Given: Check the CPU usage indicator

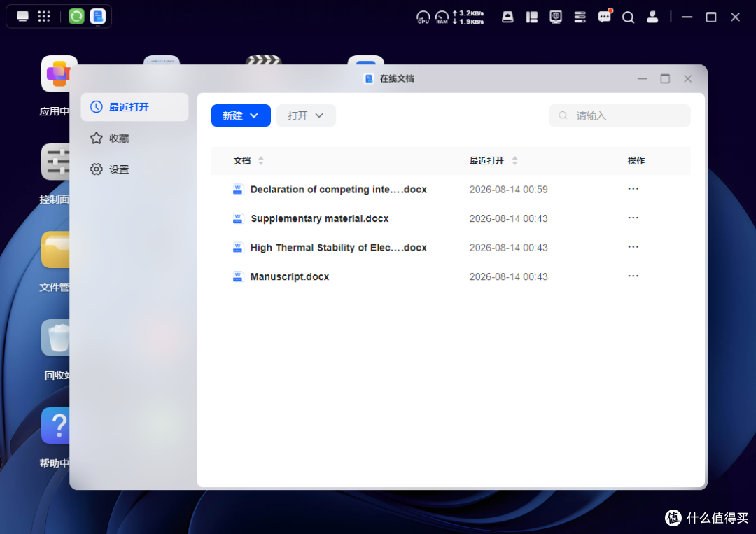Looking at the screenshot, I should [423, 17].
